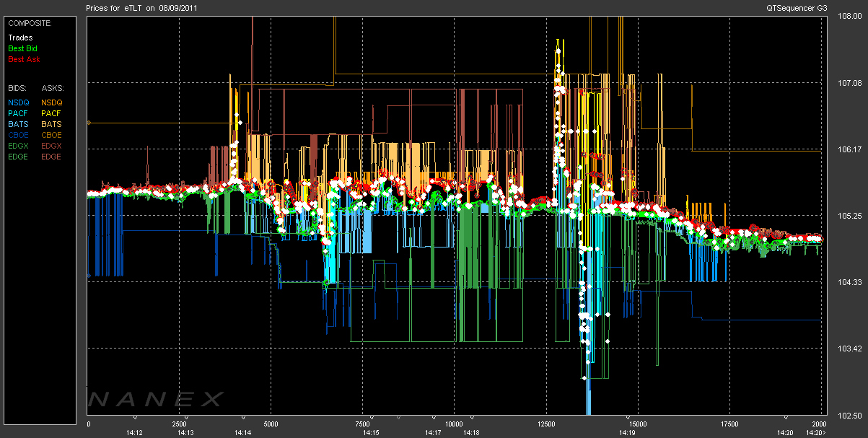The image size is (868, 438).
Task: Select the Best Ask legend label
Action: [21, 58]
